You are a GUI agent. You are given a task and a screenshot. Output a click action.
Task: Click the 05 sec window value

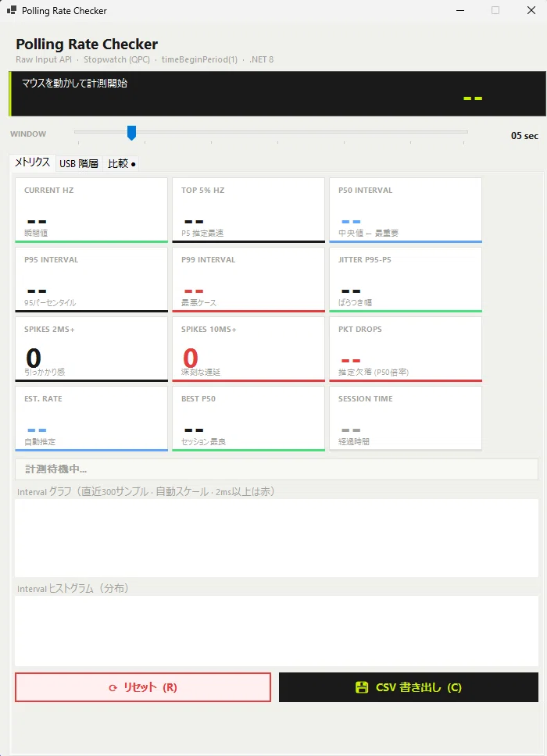pos(524,136)
